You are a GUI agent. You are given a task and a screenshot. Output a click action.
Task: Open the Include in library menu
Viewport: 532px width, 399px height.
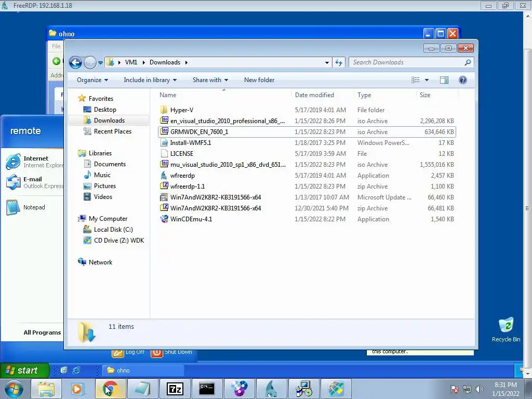(150, 80)
